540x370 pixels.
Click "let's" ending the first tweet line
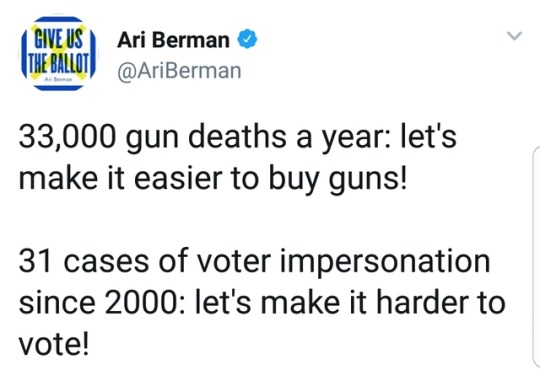(x=428, y=136)
